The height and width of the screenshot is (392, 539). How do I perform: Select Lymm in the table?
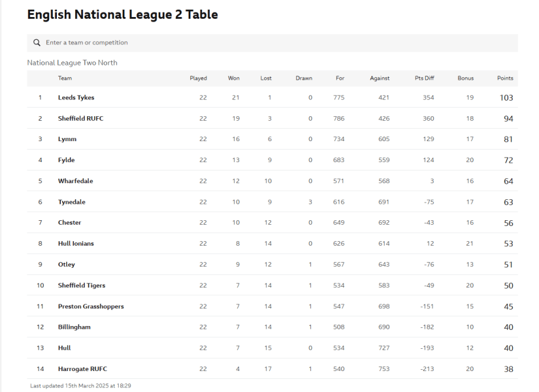67,139
